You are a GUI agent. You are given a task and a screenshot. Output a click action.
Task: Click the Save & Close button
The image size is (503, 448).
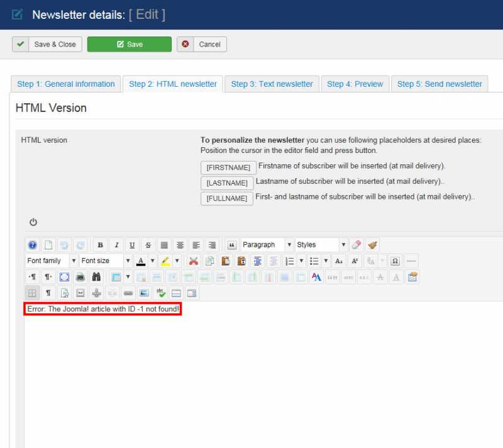point(47,44)
